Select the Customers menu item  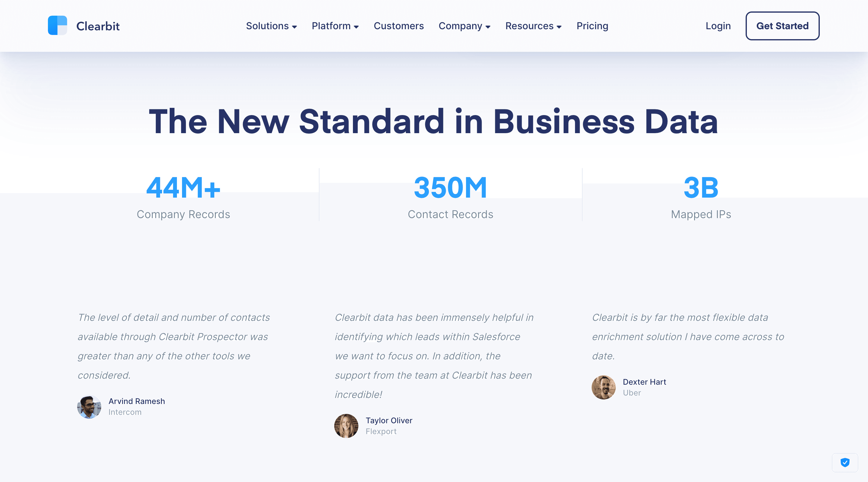399,26
